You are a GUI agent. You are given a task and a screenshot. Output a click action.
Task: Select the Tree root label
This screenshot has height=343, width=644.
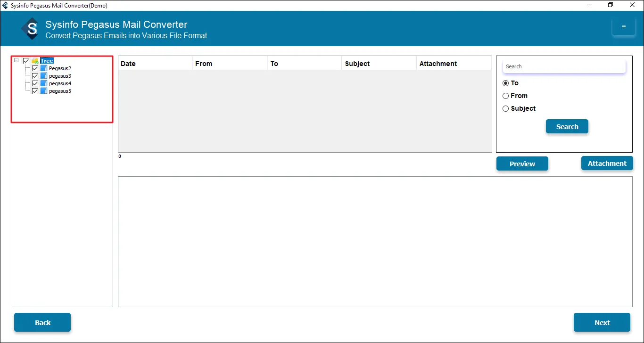point(47,61)
